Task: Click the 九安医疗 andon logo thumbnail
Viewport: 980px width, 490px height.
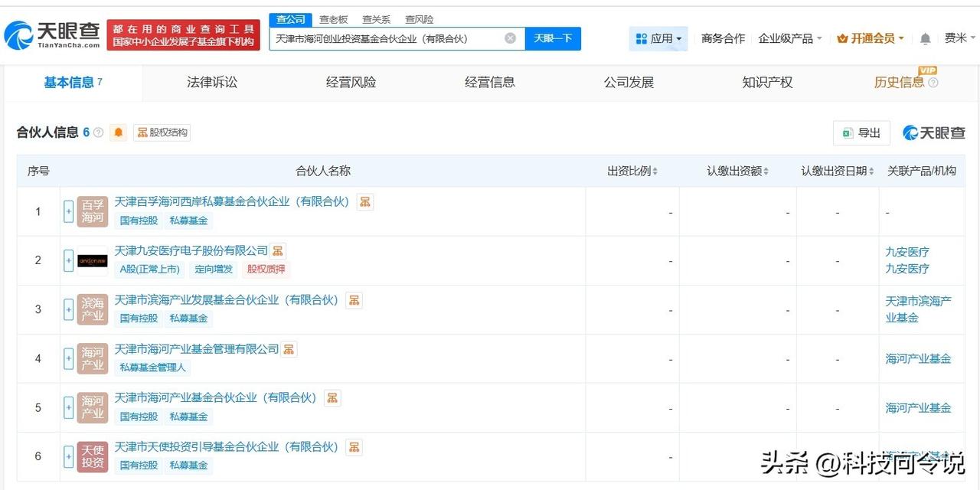Action: pos(93,260)
